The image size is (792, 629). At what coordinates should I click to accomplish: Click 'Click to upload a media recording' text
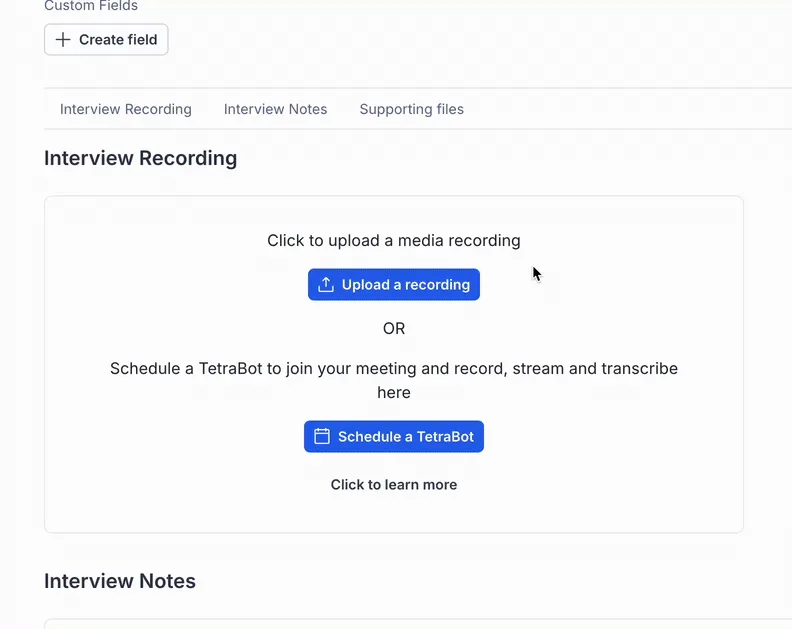pos(394,240)
